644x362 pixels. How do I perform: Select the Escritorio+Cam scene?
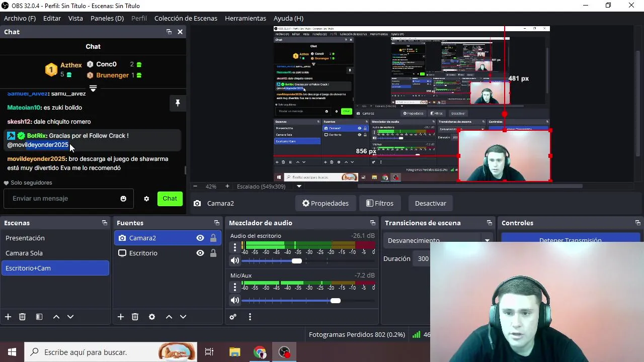tap(55, 268)
